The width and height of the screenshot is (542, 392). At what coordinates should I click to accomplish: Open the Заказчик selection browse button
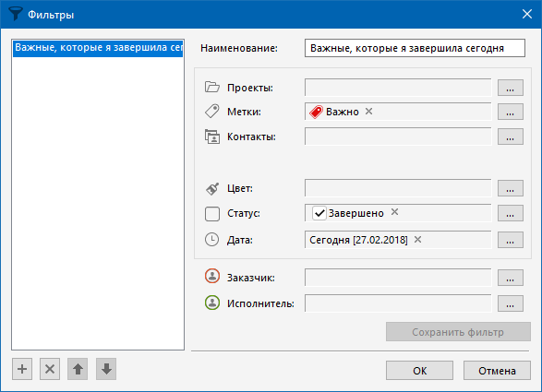tap(511, 278)
